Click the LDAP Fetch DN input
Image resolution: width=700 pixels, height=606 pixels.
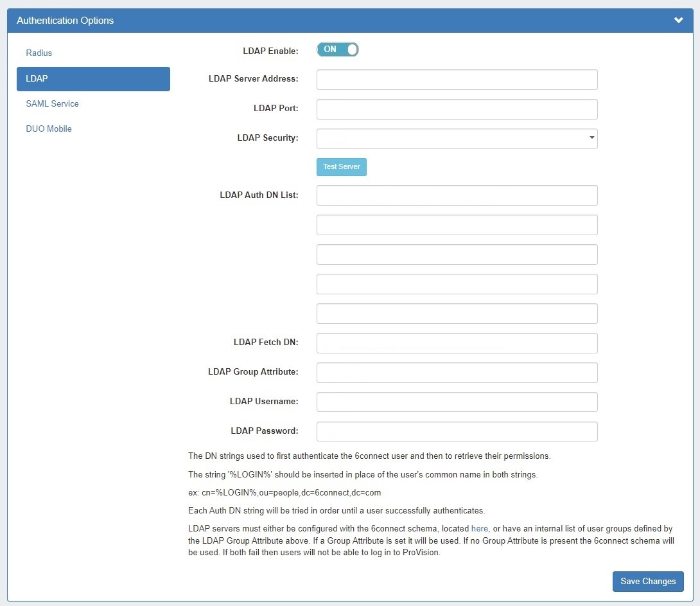coord(457,343)
